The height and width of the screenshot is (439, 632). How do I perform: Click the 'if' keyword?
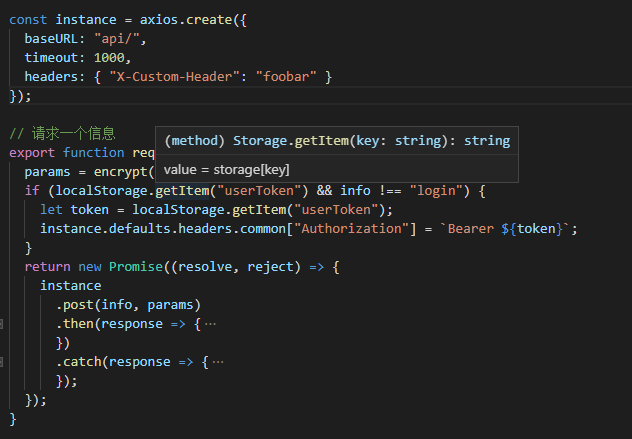pyautogui.click(x=32, y=191)
